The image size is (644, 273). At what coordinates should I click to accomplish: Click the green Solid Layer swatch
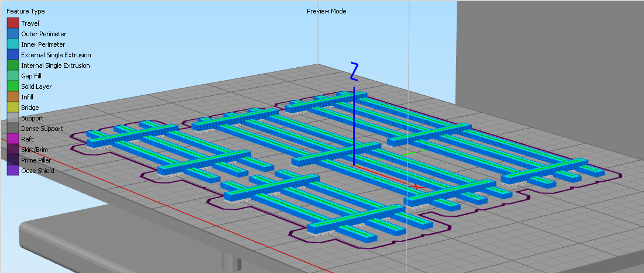[x=12, y=87]
